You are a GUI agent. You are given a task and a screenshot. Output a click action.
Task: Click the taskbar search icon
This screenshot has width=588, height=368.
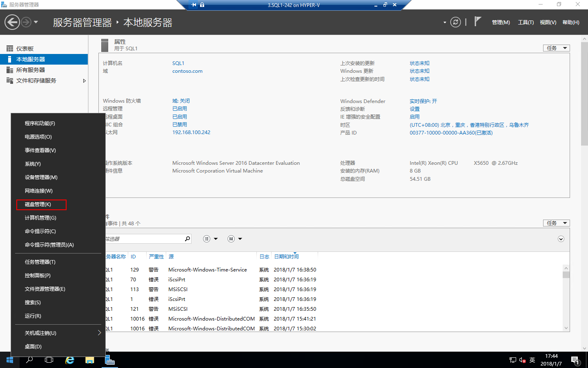[x=29, y=360]
